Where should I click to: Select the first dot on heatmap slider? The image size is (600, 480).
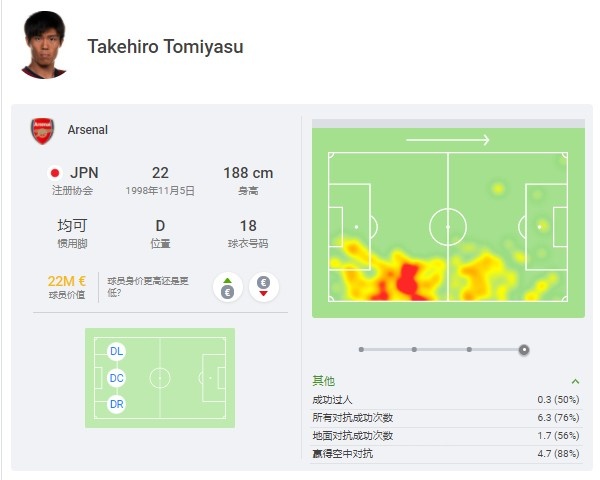coord(361,349)
